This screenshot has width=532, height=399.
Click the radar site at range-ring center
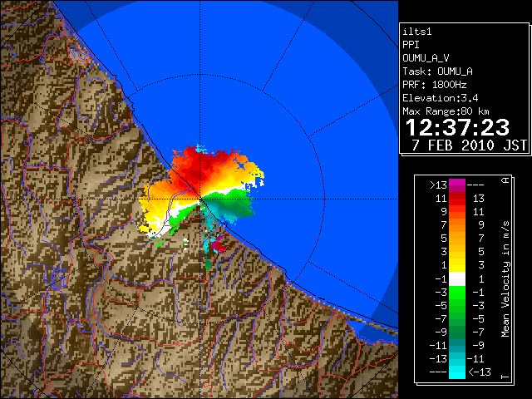click(x=199, y=199)
